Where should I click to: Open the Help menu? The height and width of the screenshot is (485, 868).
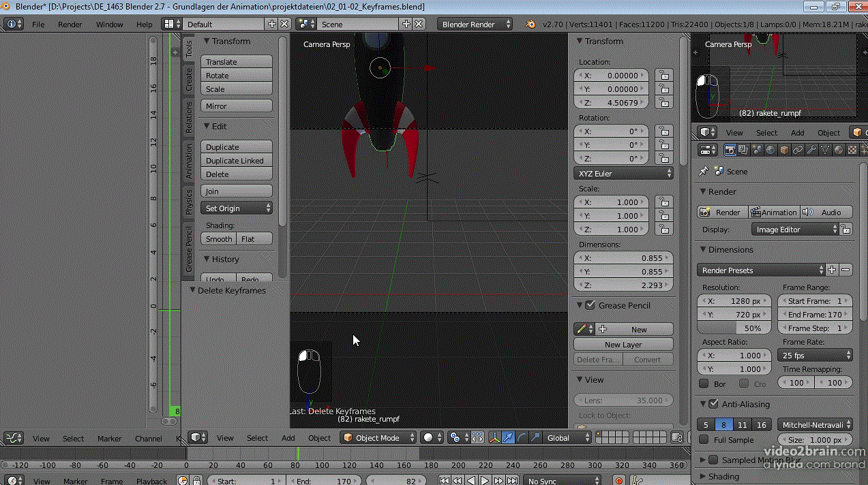tap(145, 24)
